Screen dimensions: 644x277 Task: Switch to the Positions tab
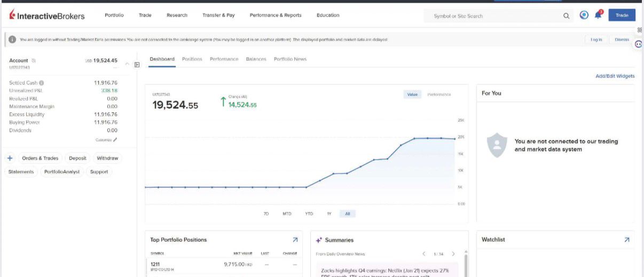(x=192, y=59)
